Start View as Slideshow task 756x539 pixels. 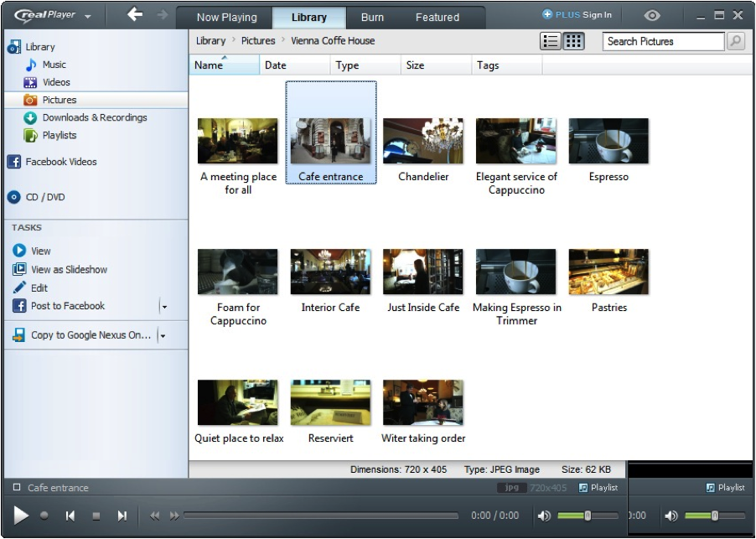pos(60,270)
